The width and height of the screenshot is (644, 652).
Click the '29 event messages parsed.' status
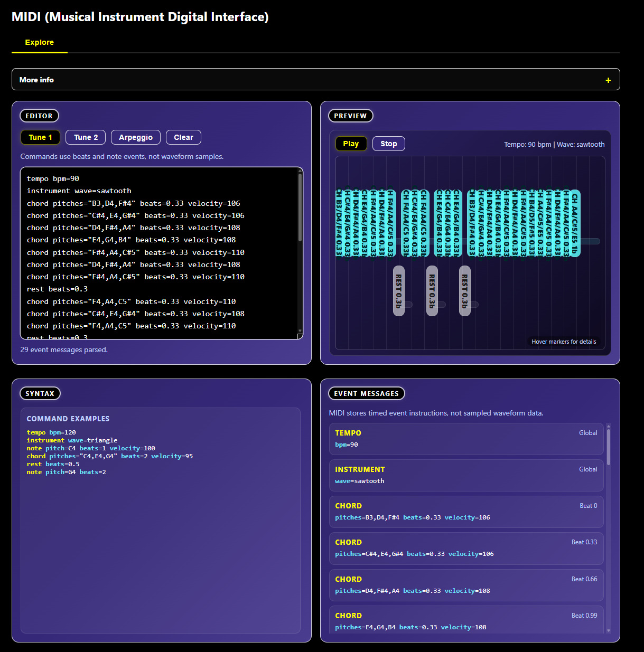[64, 350]
